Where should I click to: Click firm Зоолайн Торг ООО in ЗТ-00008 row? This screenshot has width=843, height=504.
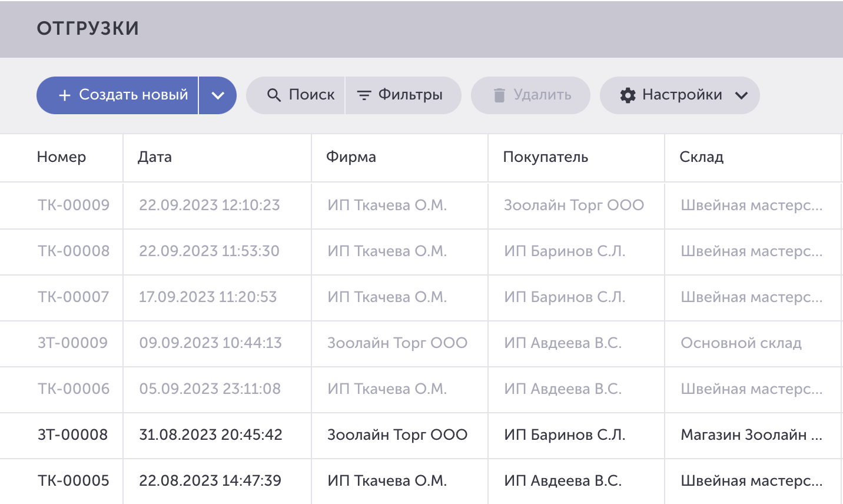[397, 435]
